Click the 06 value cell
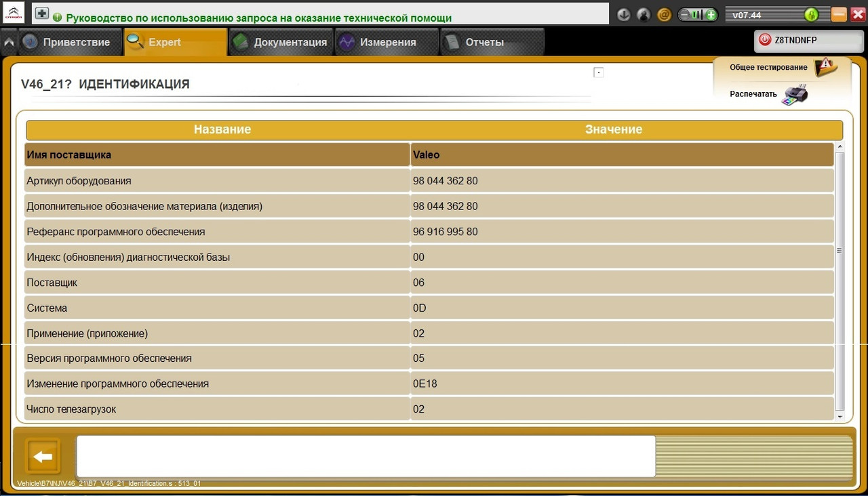This screenshot has width=868, height=496. (623, 283)
